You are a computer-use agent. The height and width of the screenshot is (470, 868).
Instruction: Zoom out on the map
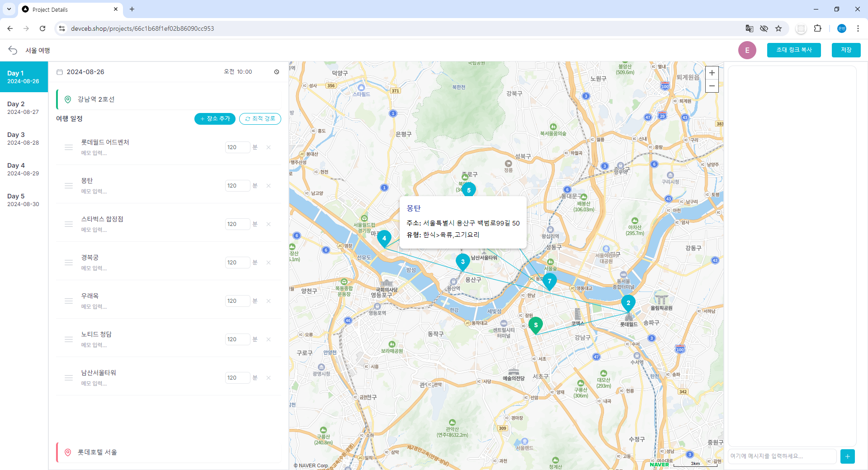click(712, 86)
